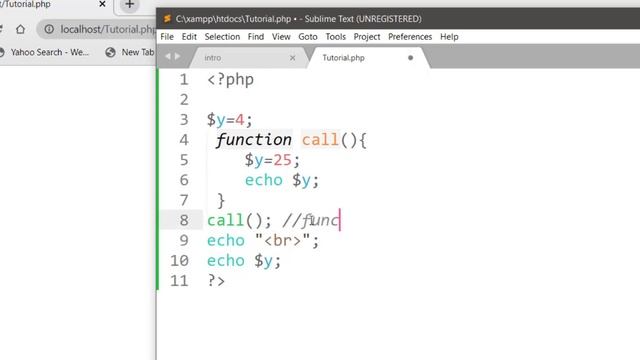Click the closing brace on line 7
Screen dimensions: 640x360
(x=221, y=200)
